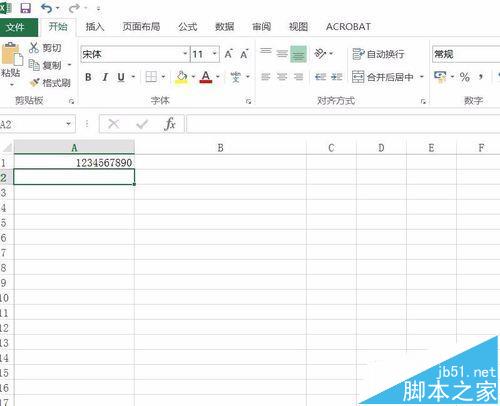Confirm the formula entry (checkmark)
The image size is (500, 406).
click(x=142, y=124)
